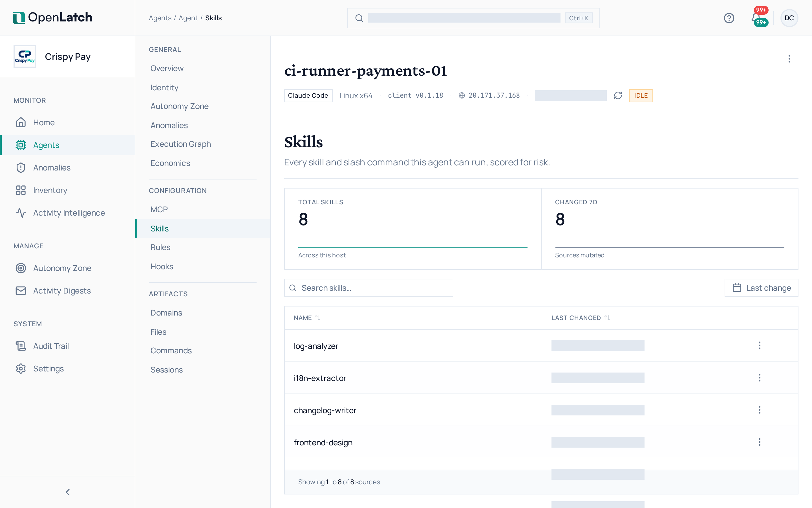812x508 pixels.
Task: Select the log-analyzer skill name
Action: click(316, 346)
